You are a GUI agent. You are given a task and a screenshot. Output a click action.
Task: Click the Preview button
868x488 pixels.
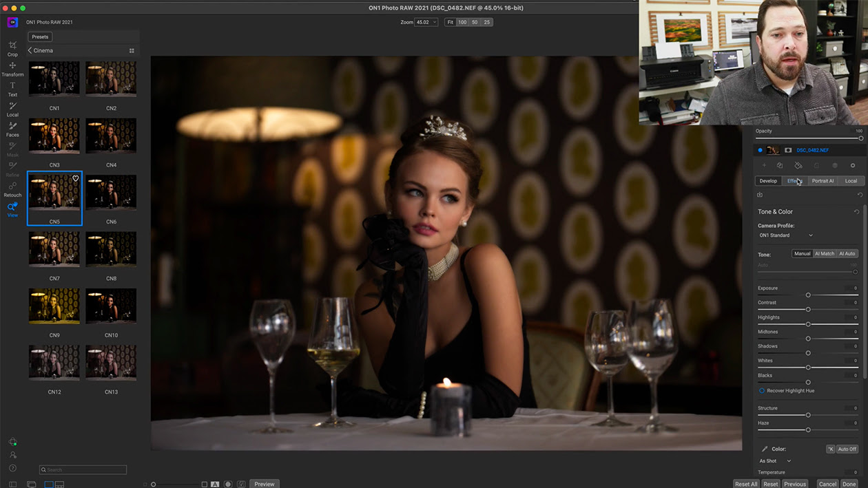click(x=265, y=485)
